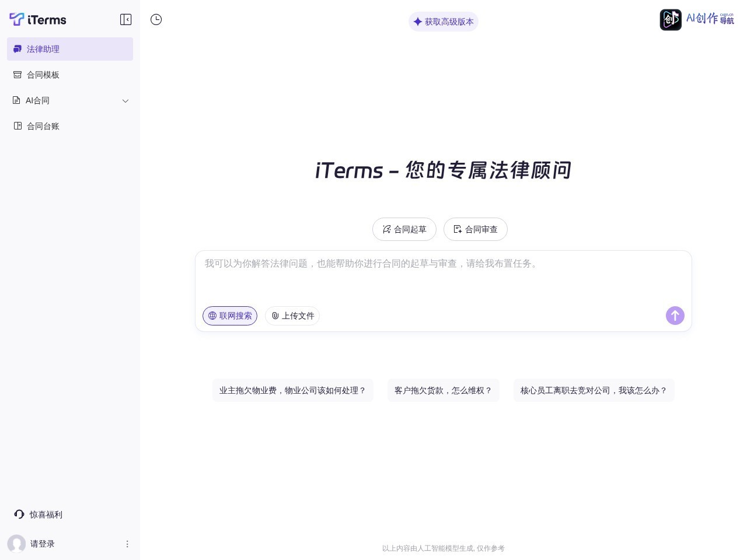747x560 pixels.
Task: Click 请登录 to log in
Action: point(43,544)
